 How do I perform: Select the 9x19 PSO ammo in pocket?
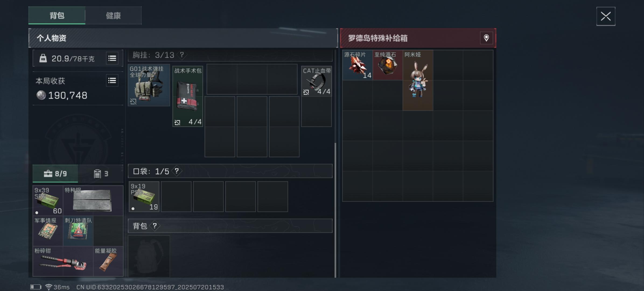[144, 197]
